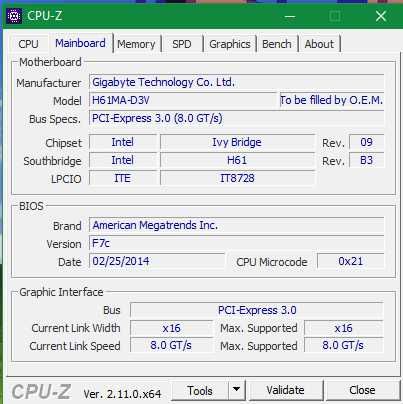The image size is (403, 404).
Task: Click the Validate button
Action: [285, 390]
